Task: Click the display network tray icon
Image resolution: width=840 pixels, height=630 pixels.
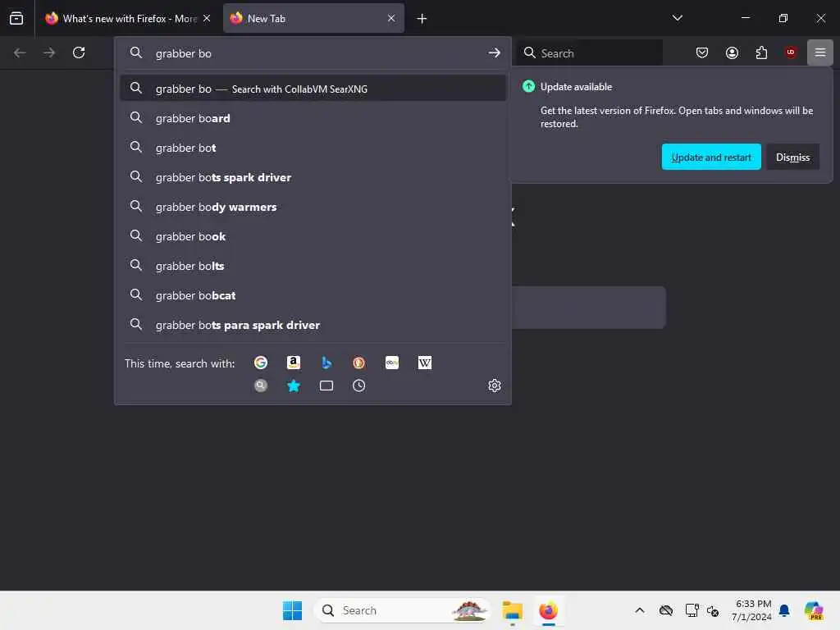Action: click(692, 610)
